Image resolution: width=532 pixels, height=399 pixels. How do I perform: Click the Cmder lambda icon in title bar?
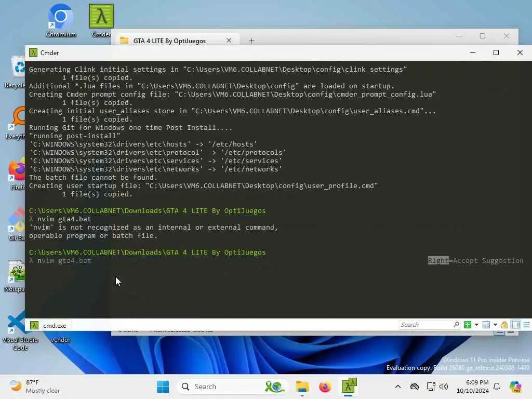tap(33, 52)
